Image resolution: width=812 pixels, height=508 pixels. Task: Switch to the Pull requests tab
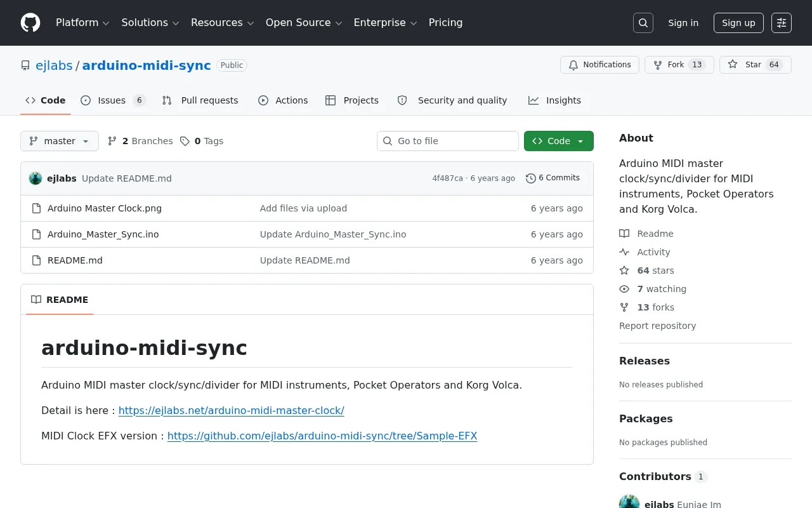(200, 100)
